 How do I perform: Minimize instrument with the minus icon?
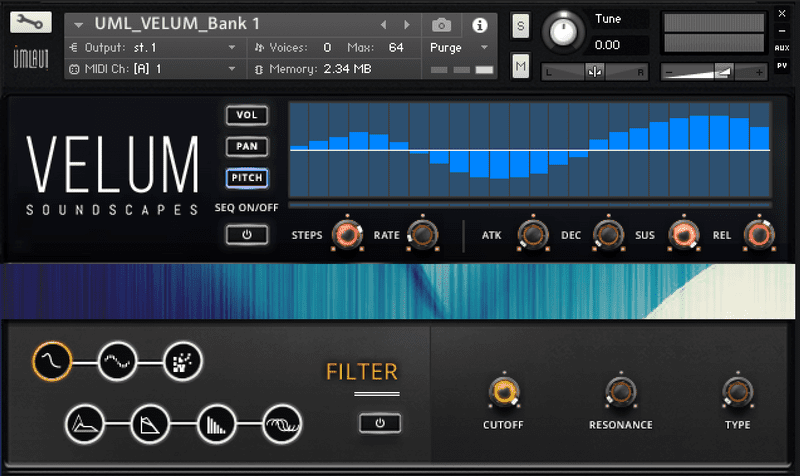[x=782, y=31]
